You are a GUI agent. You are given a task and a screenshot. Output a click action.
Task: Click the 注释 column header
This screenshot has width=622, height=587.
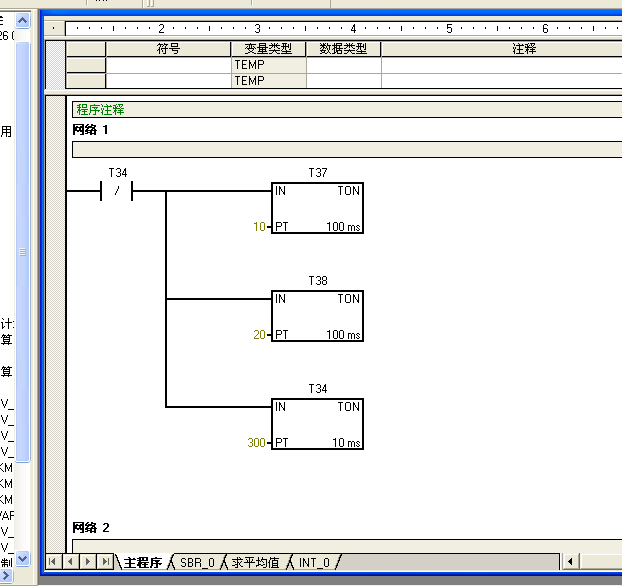click(524, 49)
